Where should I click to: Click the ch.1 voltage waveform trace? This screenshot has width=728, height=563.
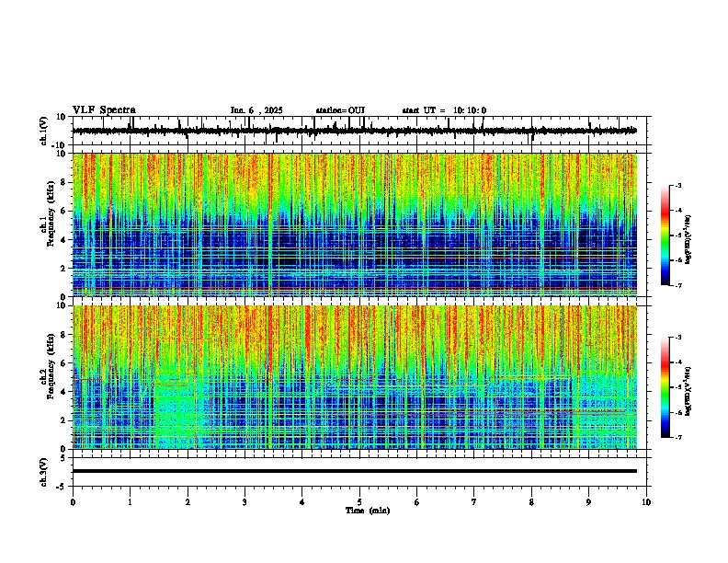355,131
